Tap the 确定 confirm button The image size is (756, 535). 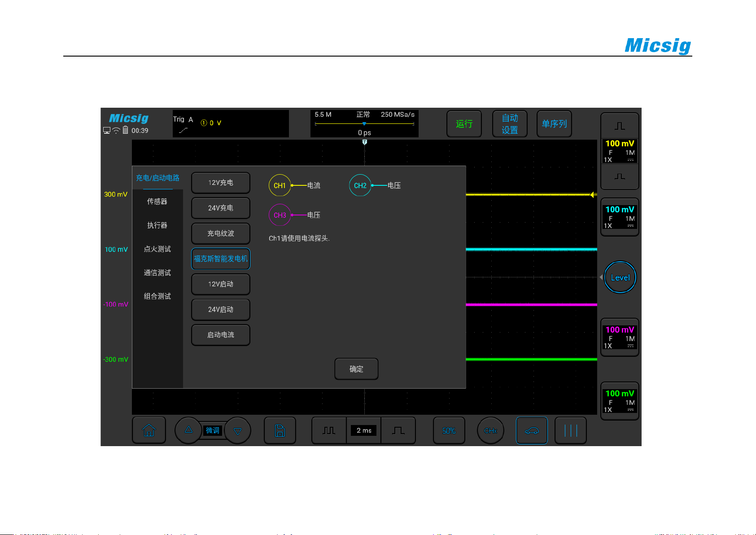tap(356, 369)
